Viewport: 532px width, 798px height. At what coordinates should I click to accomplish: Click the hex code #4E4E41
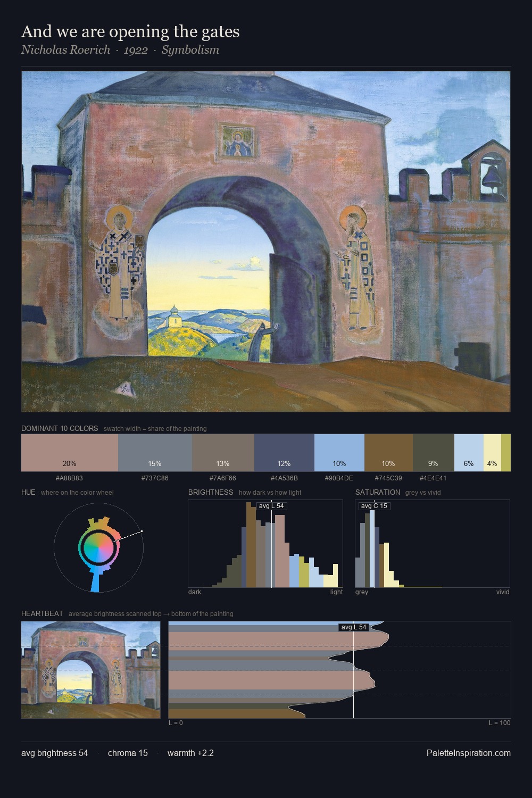433,478
